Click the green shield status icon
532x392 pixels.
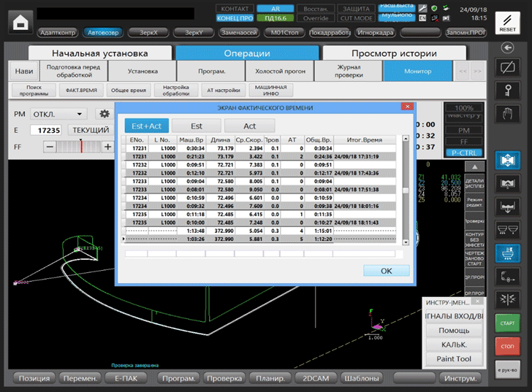point(434,9)
